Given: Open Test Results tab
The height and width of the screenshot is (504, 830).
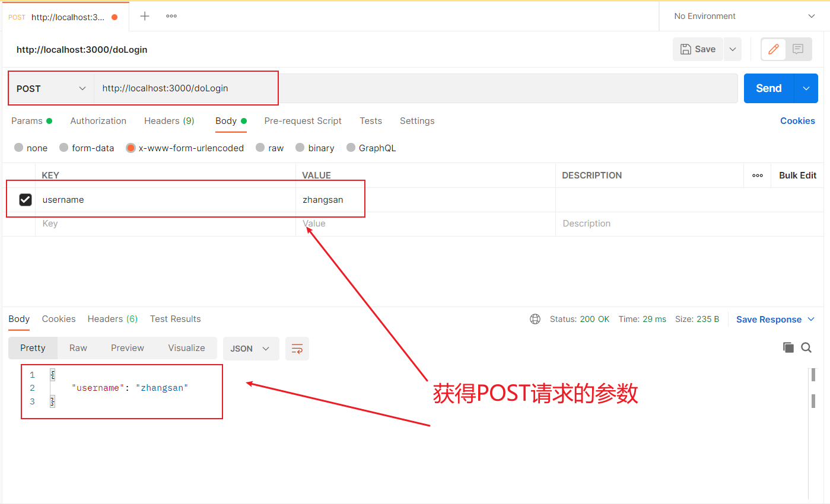Looking at the screenshot, I should [x=176, y=319].
